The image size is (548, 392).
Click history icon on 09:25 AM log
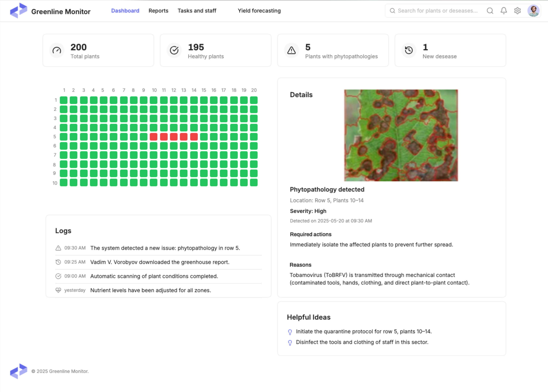(x=58, y=262)
